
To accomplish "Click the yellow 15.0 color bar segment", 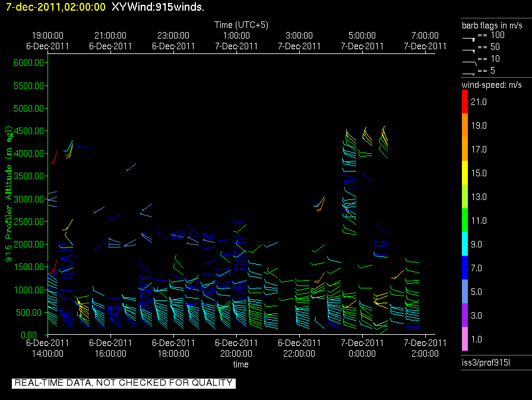I will tap(465, 173).
